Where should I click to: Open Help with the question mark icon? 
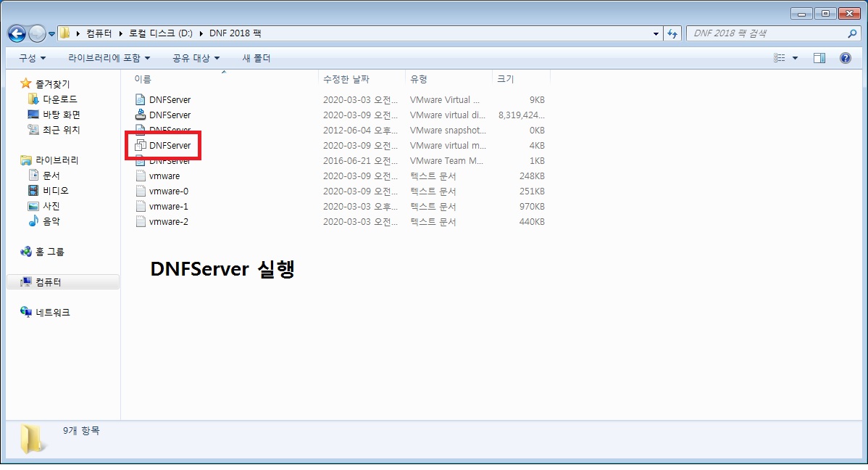pyautogui.click(x=846, y=58)
